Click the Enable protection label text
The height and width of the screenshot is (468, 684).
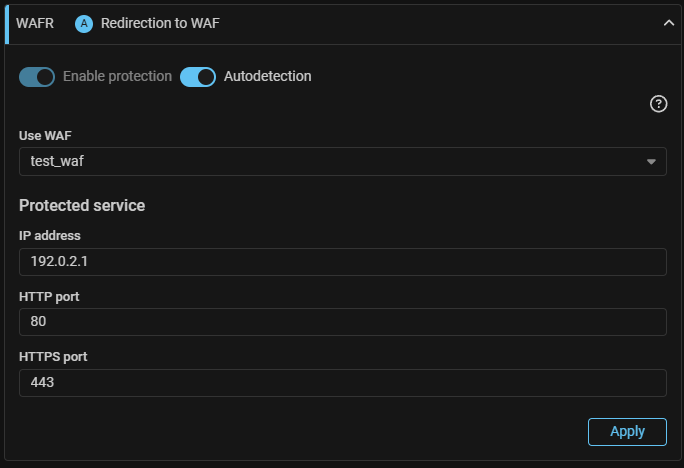(117, 76)
